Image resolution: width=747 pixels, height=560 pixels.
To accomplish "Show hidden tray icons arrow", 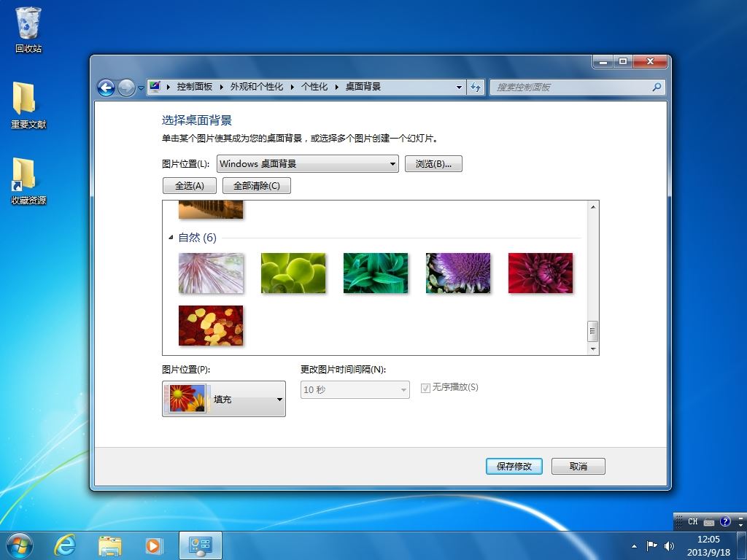I will tap(634, 545).
